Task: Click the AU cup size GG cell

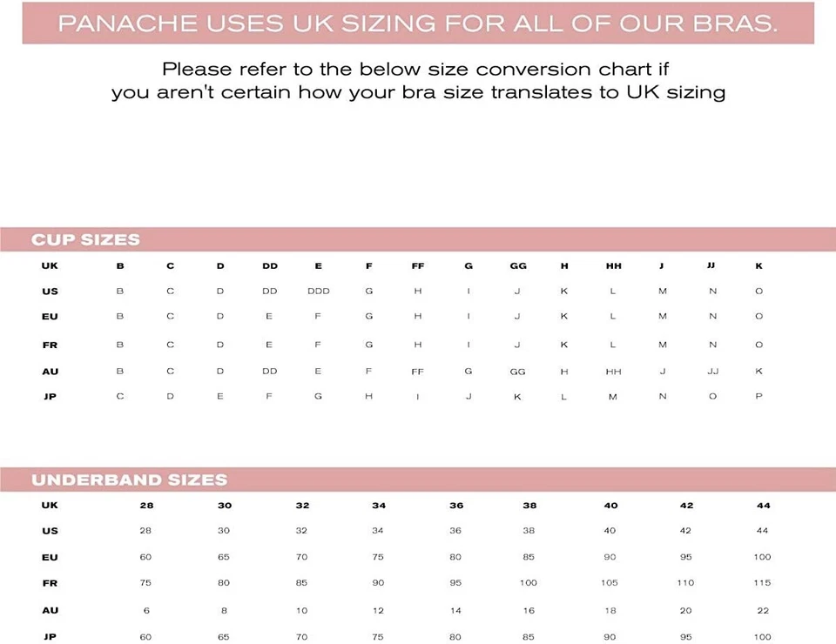Action: click(517, 372)
